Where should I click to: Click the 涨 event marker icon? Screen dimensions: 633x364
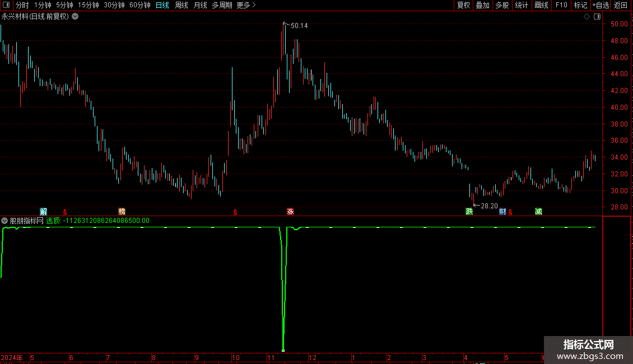pyautogui.click(x=290, y=212)
